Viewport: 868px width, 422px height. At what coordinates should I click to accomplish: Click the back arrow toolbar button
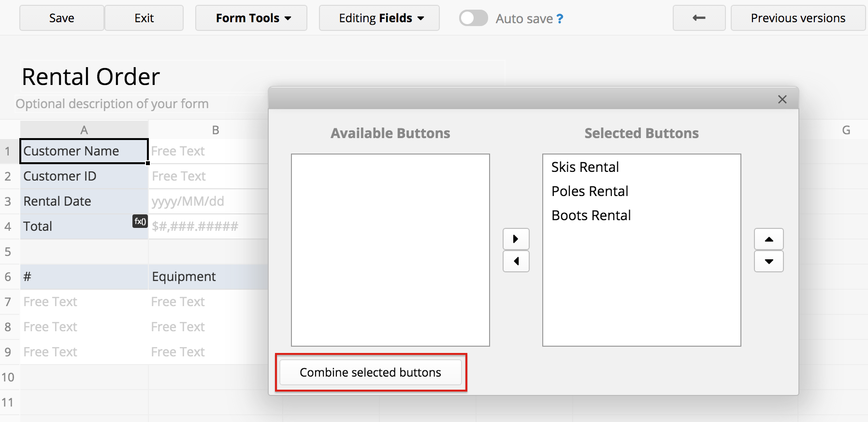(699, 18)
